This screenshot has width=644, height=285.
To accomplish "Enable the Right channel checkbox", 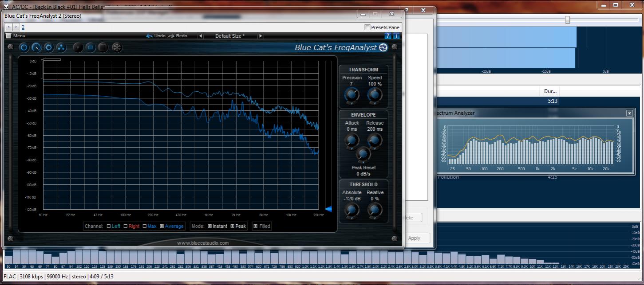I will coord(126,226).
